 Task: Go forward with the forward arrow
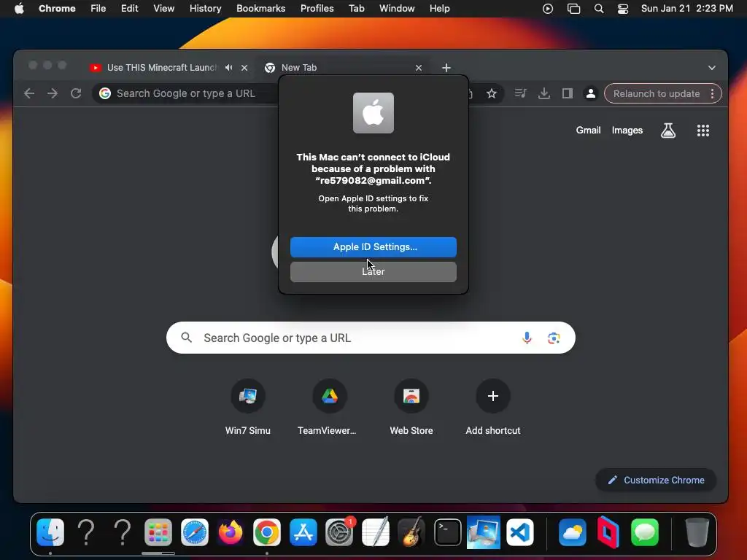[x=53, y=93]
